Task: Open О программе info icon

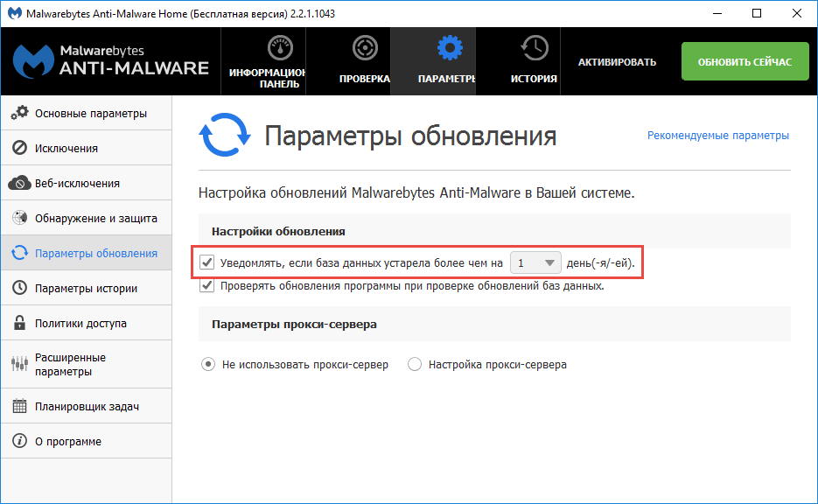Action: pyautogui.click(x=19, y=440)
